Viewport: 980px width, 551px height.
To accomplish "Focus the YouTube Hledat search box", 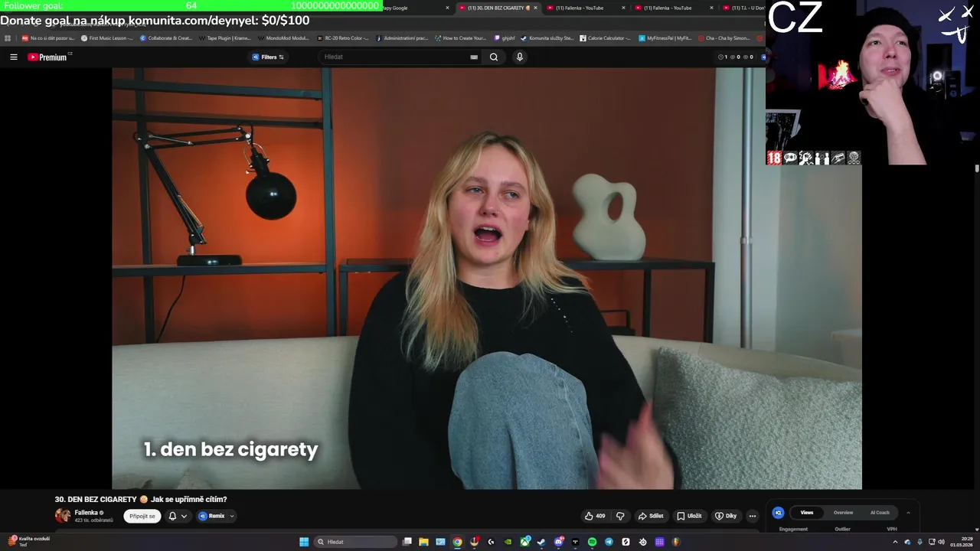I will tap(394, 57).
